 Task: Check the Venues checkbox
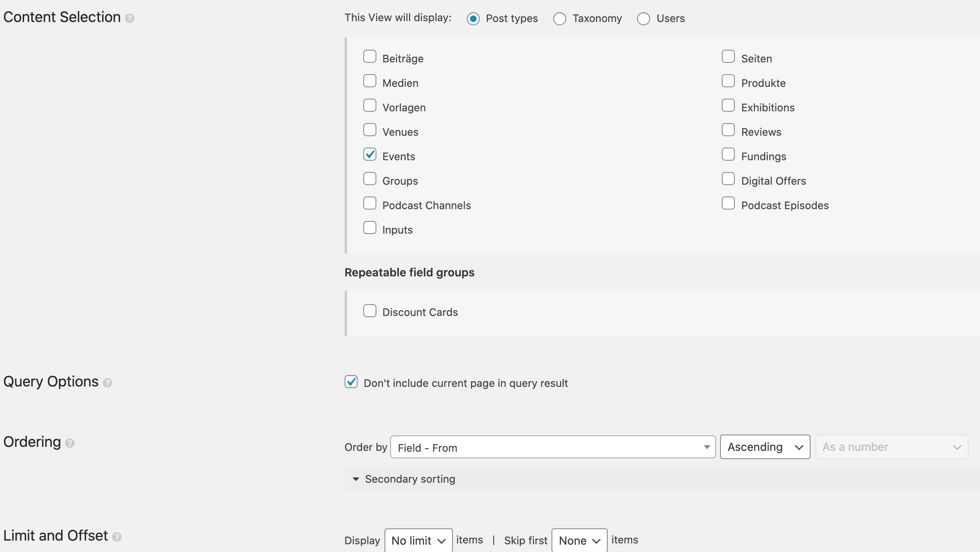pos(370,130)
